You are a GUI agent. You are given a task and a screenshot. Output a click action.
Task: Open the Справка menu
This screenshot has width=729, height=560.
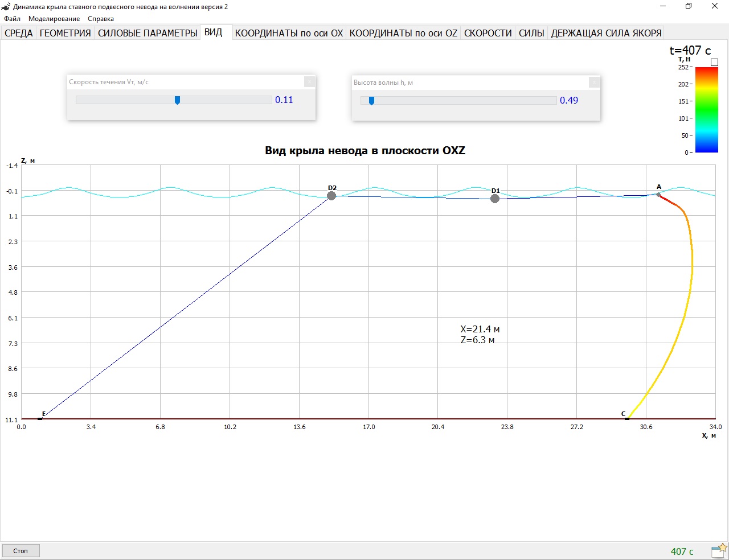coord(101,19)
